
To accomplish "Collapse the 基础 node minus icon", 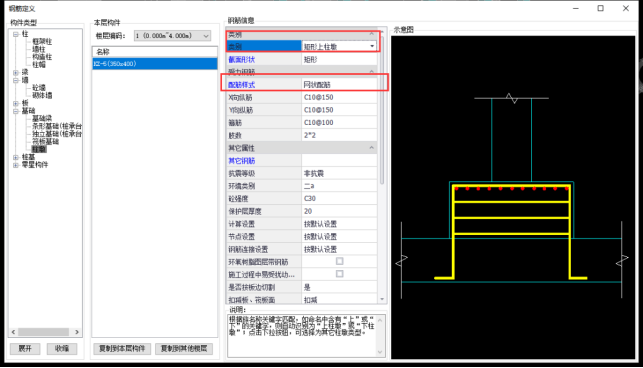I will tap(16, 111).
